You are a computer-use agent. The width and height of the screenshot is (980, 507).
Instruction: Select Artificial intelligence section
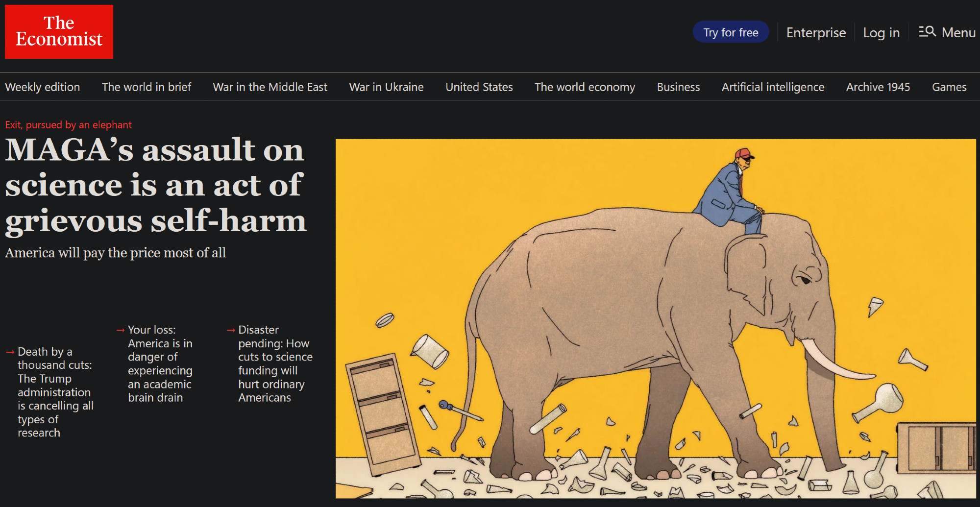(x=773, y=87)
